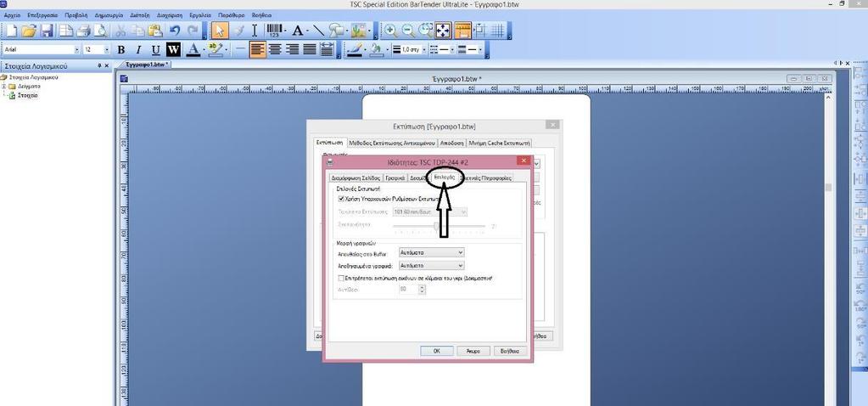
Task: Undo the last action
Action: [175, 31]
